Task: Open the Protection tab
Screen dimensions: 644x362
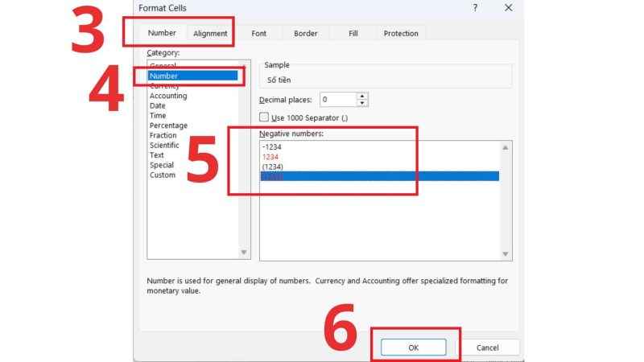Action: click(x=401, y=33)
